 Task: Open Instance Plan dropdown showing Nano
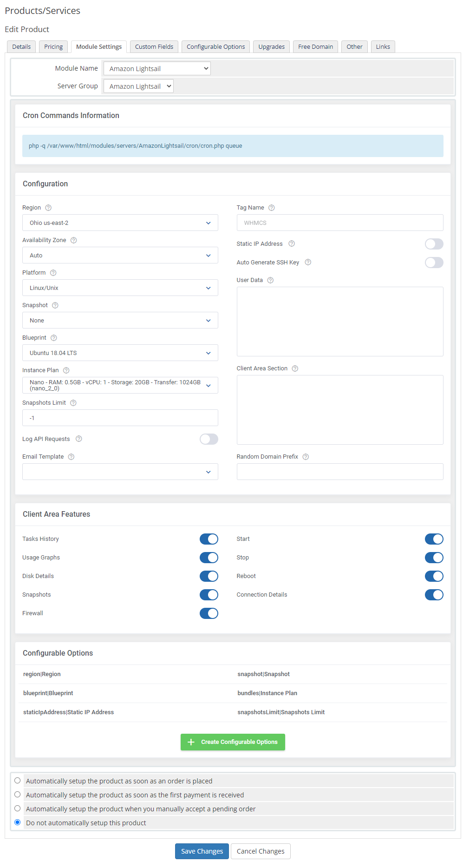[120, 385]
